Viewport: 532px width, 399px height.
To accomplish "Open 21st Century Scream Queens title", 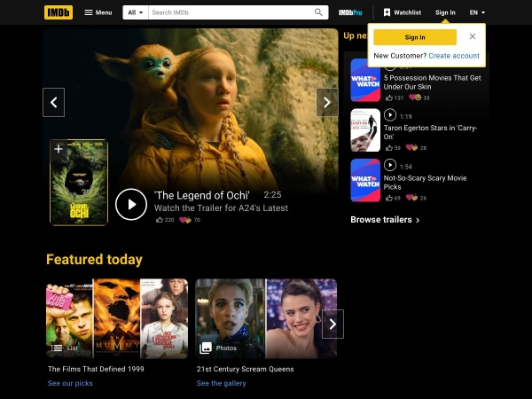I will [245, 369].
